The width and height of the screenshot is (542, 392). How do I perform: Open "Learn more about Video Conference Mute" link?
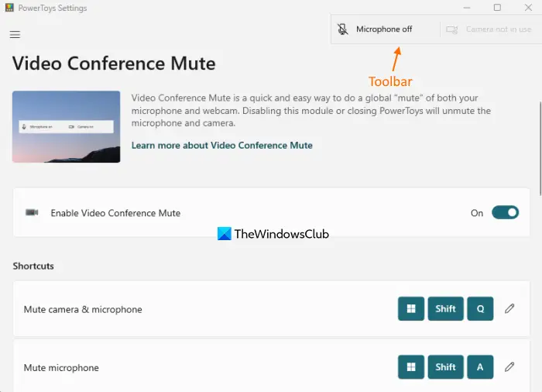222,146
